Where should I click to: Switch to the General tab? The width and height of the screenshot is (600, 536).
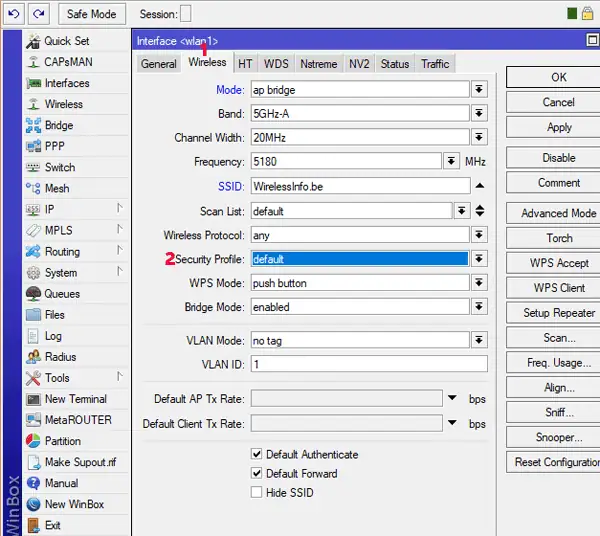click(x=159, y=64)
